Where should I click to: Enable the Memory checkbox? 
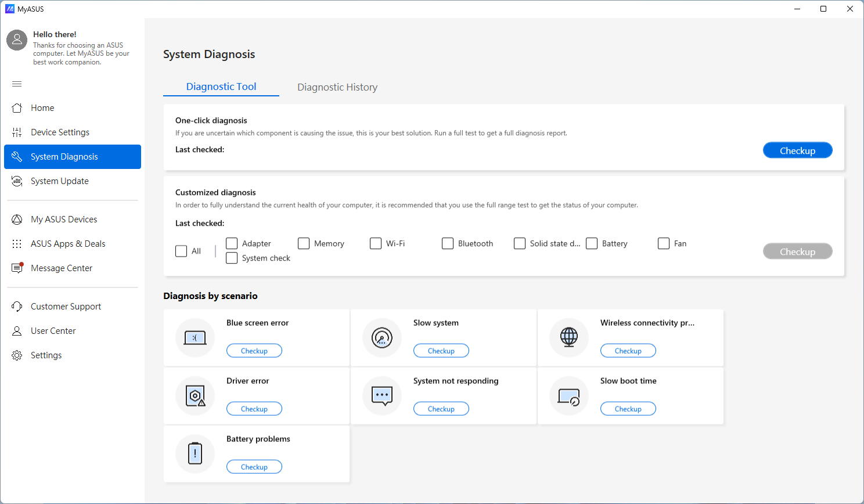(x=304, y=243)
